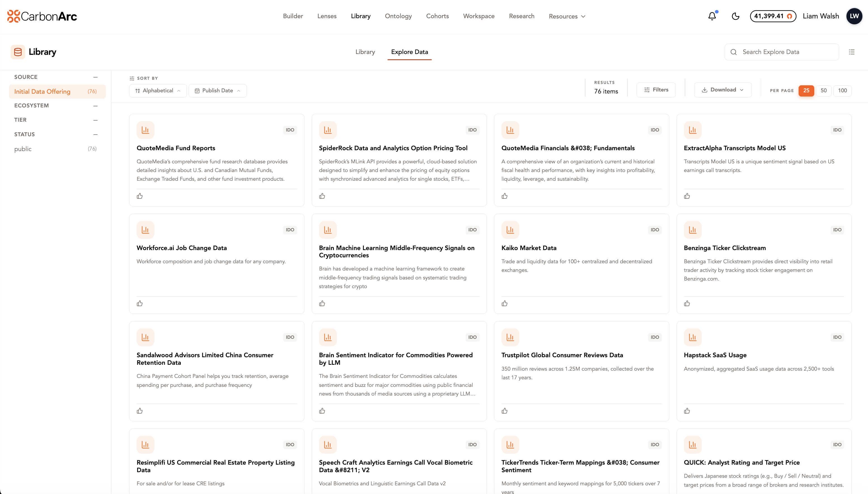The height and width of the screenshot is (494, 868).
Task: Click the 41,399.41 credits balance
Action: tap(773, 16)
